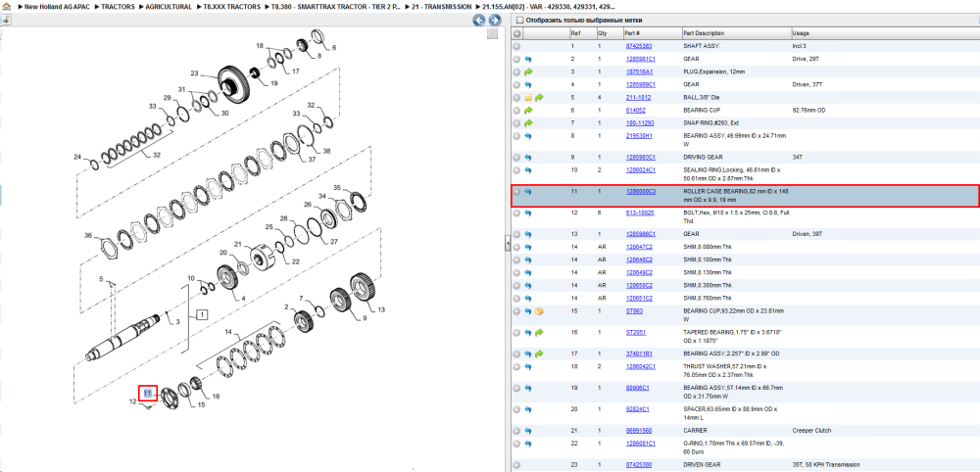The width and height of the screenshot is (980, 472).
Task: Collapse the panel using the middle splitter arrow
Action: click(x=508, y=245)
